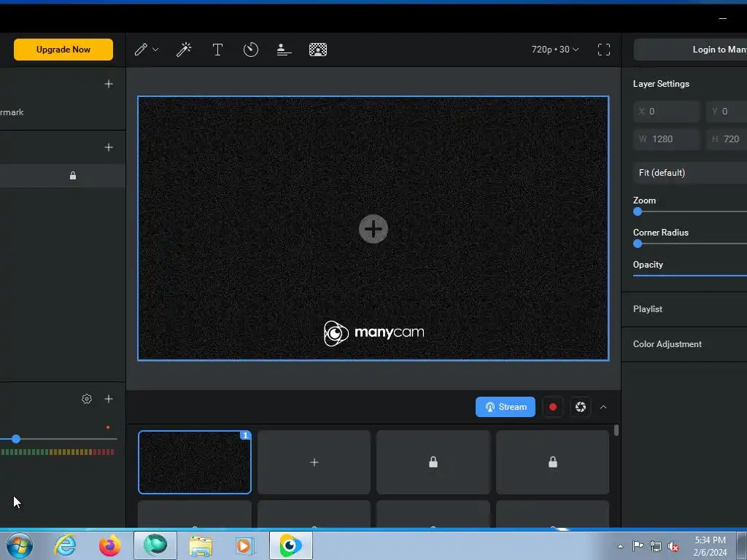The image size is (747, 560).
Task: Open the Windows Start menu
Action: click(x=20, y=545)
